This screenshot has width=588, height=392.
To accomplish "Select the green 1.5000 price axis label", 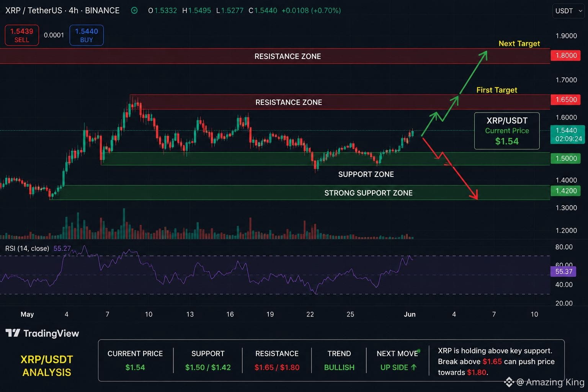I will click(566, 158).
